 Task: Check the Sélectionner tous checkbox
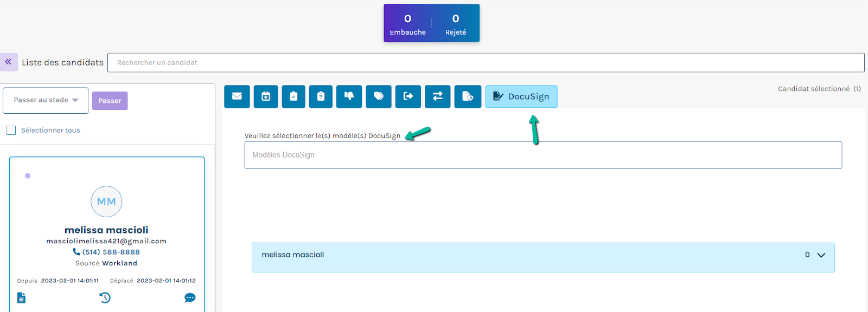(11, 130)
